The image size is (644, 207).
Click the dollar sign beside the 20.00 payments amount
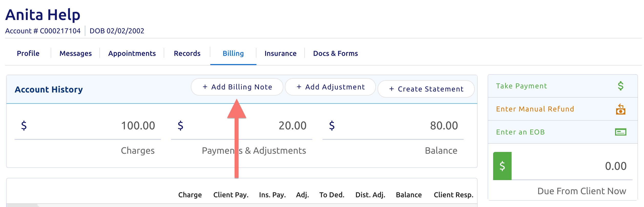pos(180,126)
